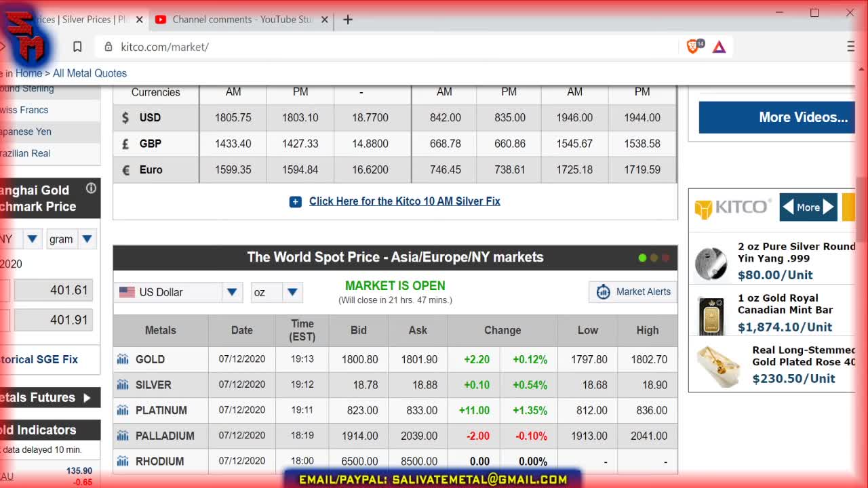The image size is (868, 488).
Task: Open chart icon for GOLD row
Action: pos(123,359)
